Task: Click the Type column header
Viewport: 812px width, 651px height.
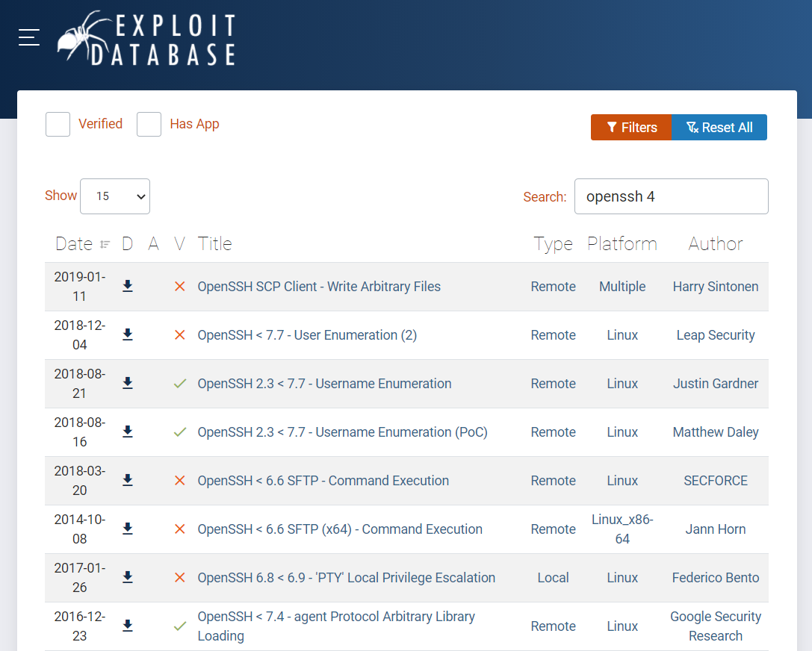Action: click(553, 243)
